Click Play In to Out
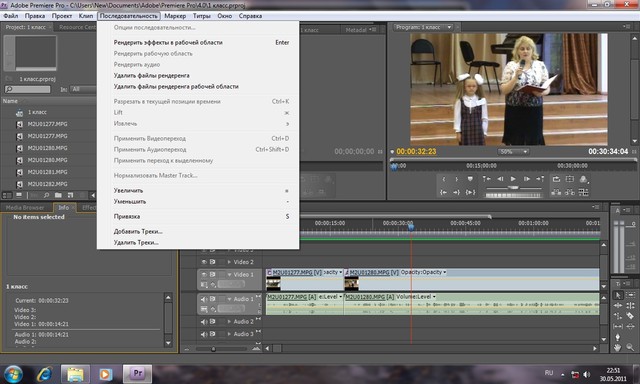 [x=470, y=192]
